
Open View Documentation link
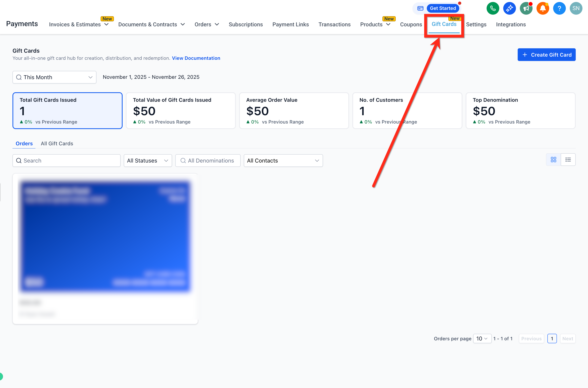(196, 58)
